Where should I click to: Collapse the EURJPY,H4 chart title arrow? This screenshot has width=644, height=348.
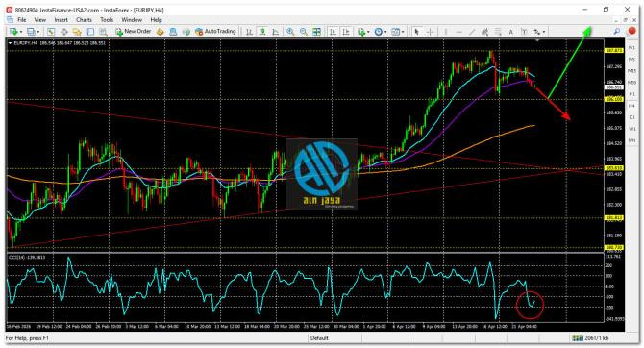[x=10, y=42]
